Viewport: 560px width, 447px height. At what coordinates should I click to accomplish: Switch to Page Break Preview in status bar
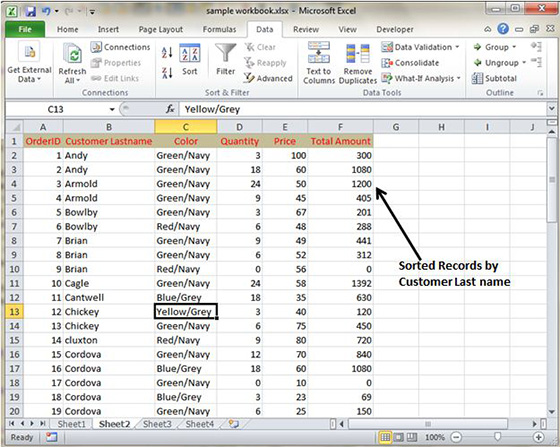tap(412, 437)
